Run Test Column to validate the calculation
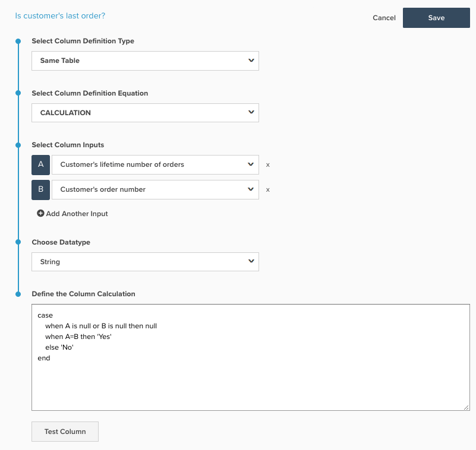Screen dimensions: 476x450 click(65, 431)
